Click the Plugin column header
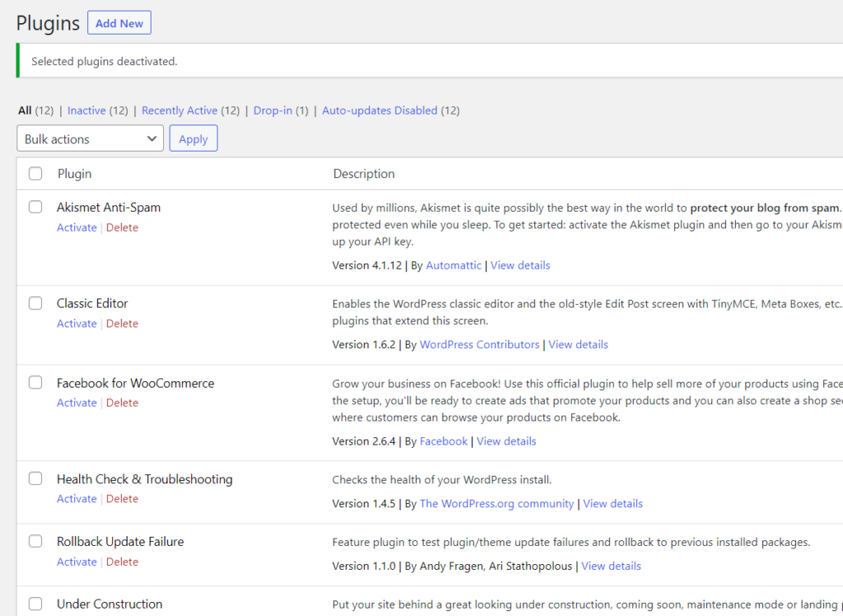Screen dimensions: 843x616 pos(75,174)
